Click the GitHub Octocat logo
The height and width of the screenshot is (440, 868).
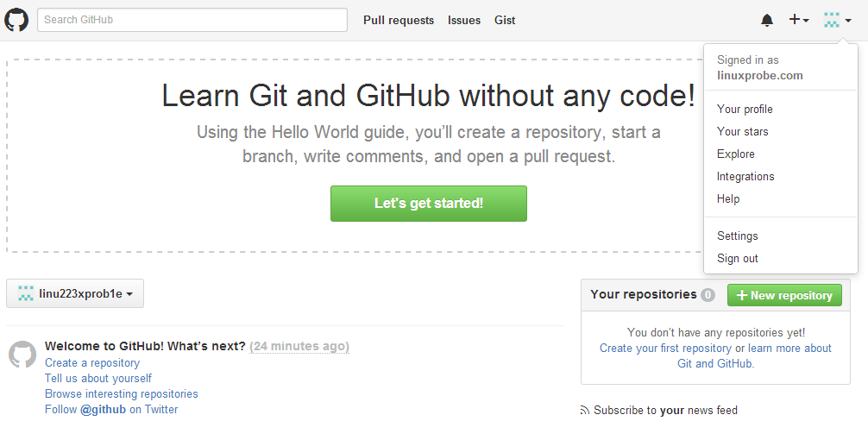click(x=16, y=20)
